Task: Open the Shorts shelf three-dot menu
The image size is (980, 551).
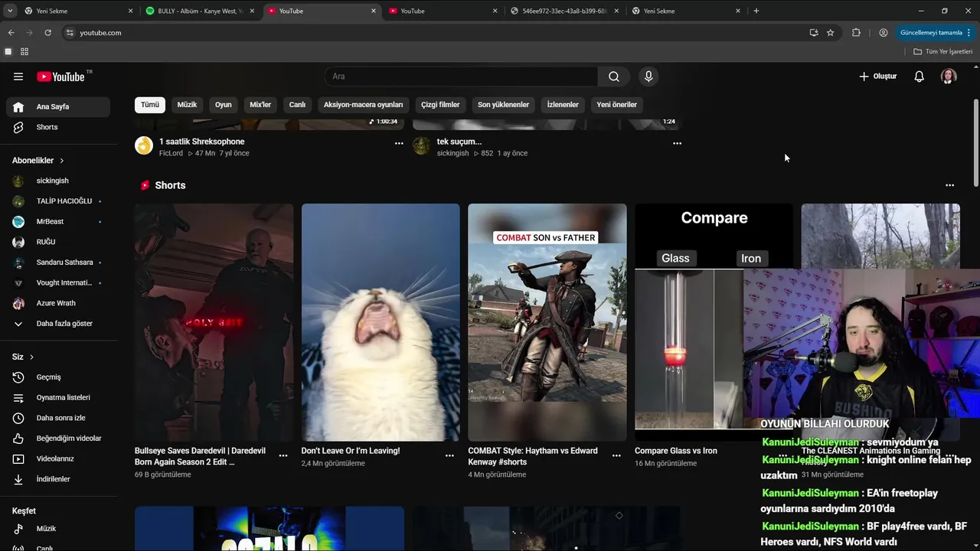Action: (x=949, y=185)
